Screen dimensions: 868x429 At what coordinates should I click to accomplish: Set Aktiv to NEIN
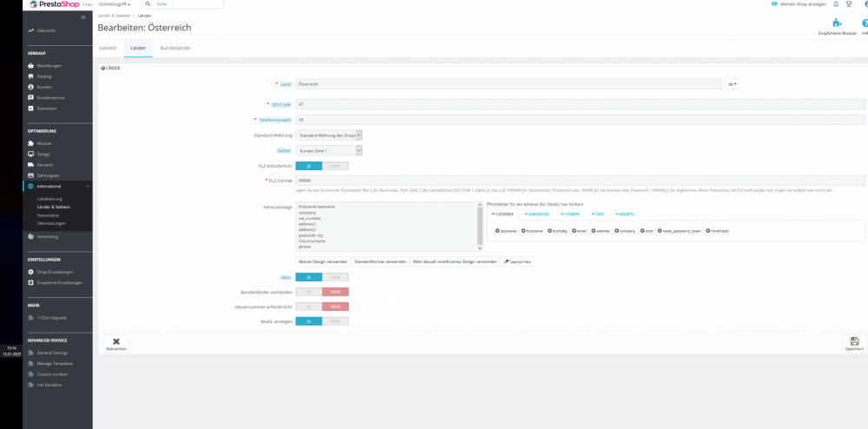335,277
